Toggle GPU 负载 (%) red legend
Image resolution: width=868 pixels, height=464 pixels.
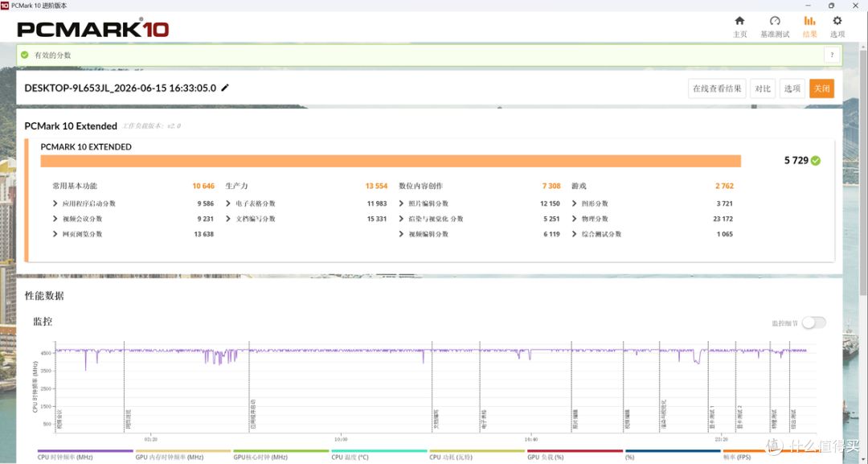point(575,454)
